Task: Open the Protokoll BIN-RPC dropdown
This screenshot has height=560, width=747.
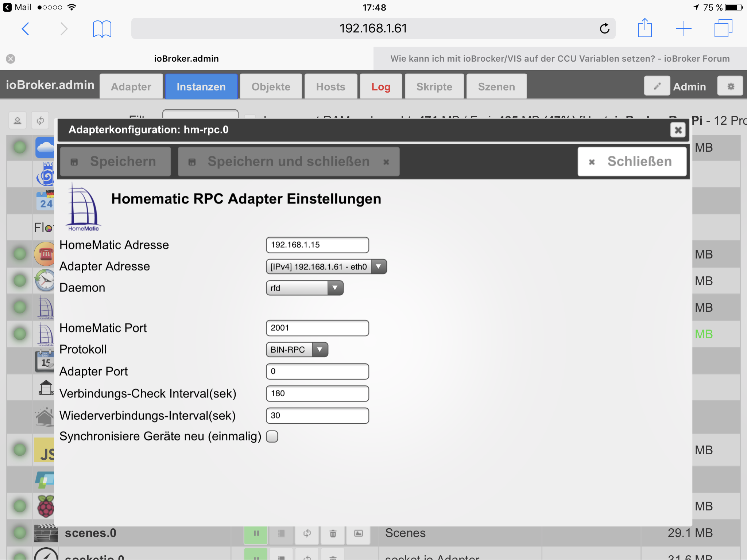Action: 297,350
